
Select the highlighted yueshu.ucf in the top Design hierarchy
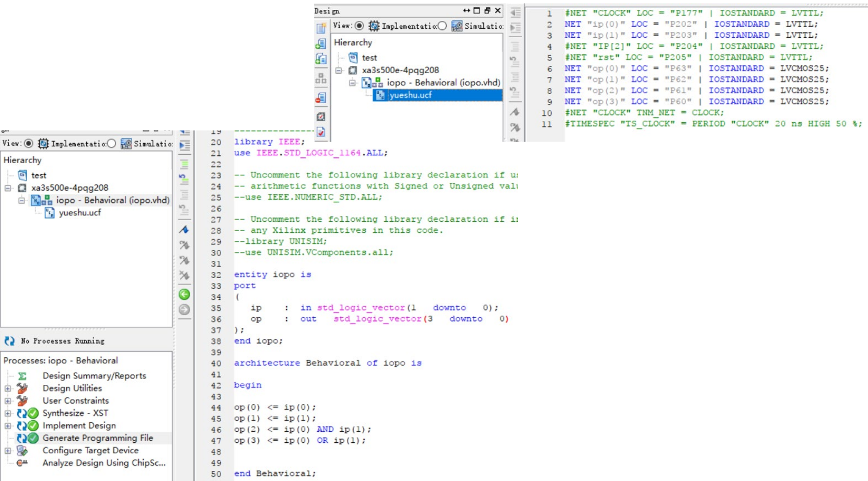437,95
